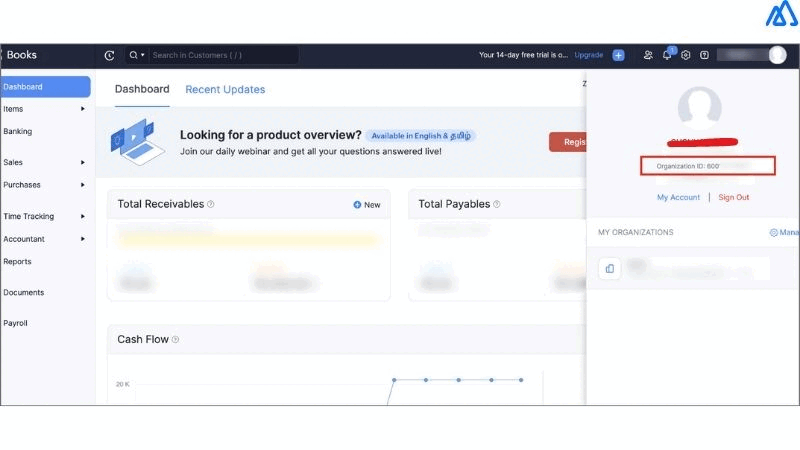Viewport: 800px width, 450px height.
Task: Open the help question mark icon
Action: [705, 55]
